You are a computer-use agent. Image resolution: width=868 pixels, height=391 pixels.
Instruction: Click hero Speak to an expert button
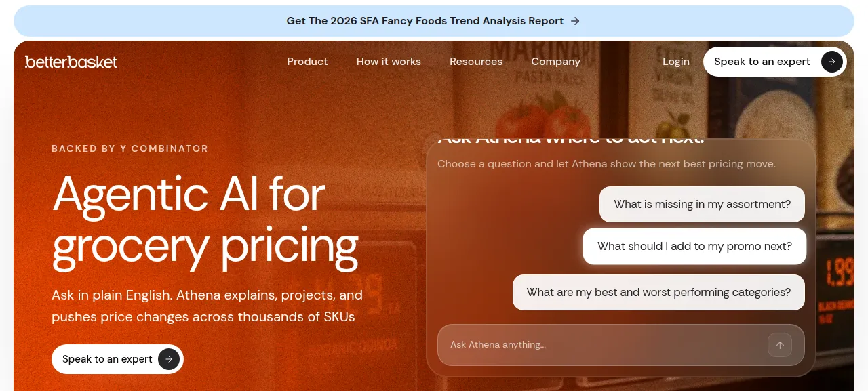pyautogui.click(x=117, y=359)
